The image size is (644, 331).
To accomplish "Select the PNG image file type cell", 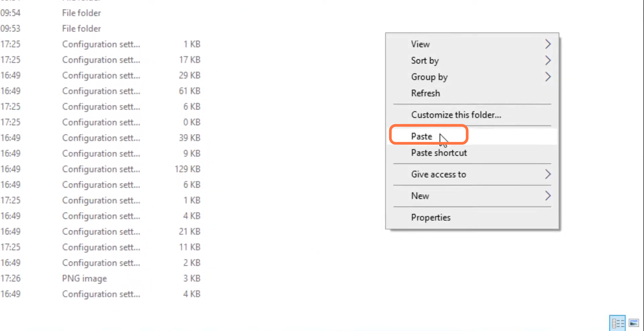I will 85,278.
